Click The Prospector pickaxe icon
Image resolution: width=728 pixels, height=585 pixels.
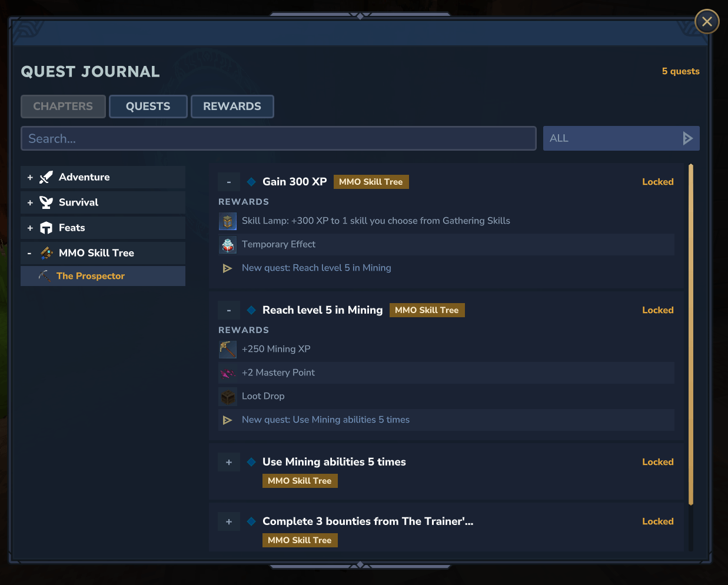point(44,276)
